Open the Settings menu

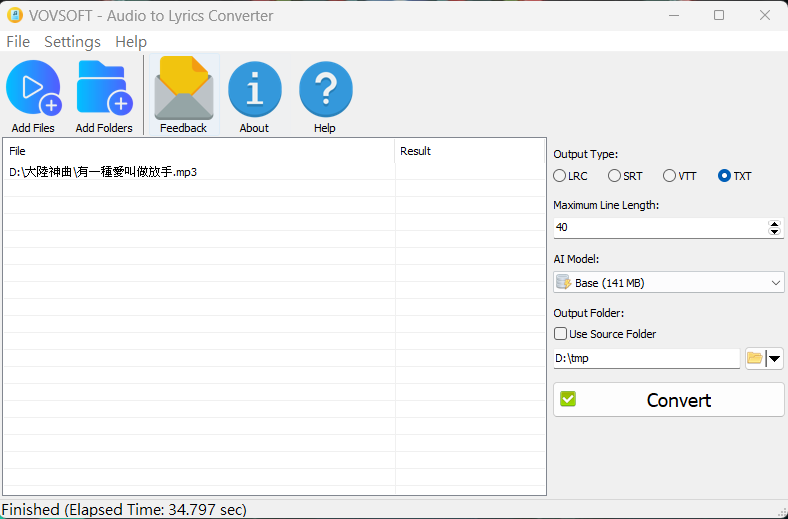[72, 42]
